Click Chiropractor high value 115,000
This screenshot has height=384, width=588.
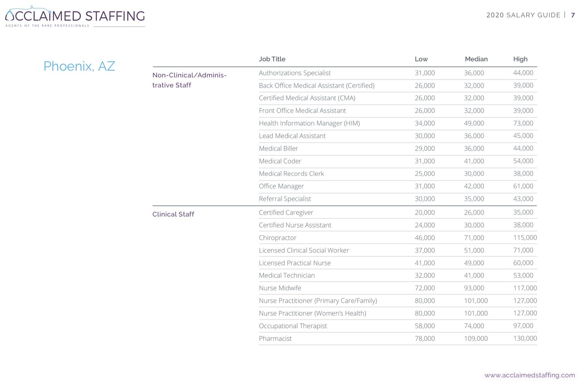[x=525, y=238]
